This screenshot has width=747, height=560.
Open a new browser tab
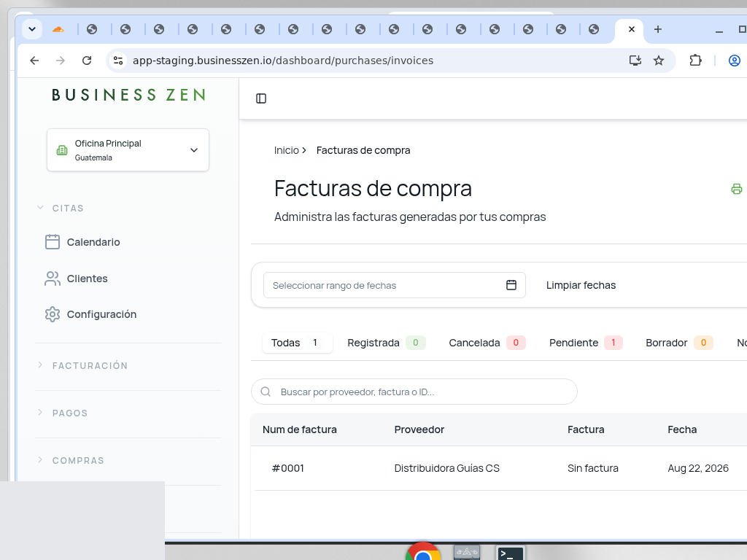(658, 29)
